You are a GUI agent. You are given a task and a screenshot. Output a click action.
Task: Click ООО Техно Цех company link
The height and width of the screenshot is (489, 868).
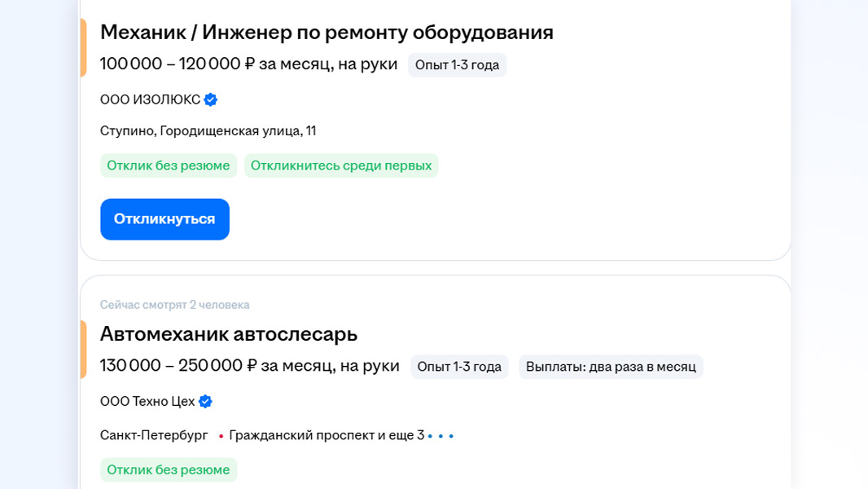(x=147, y=401)
